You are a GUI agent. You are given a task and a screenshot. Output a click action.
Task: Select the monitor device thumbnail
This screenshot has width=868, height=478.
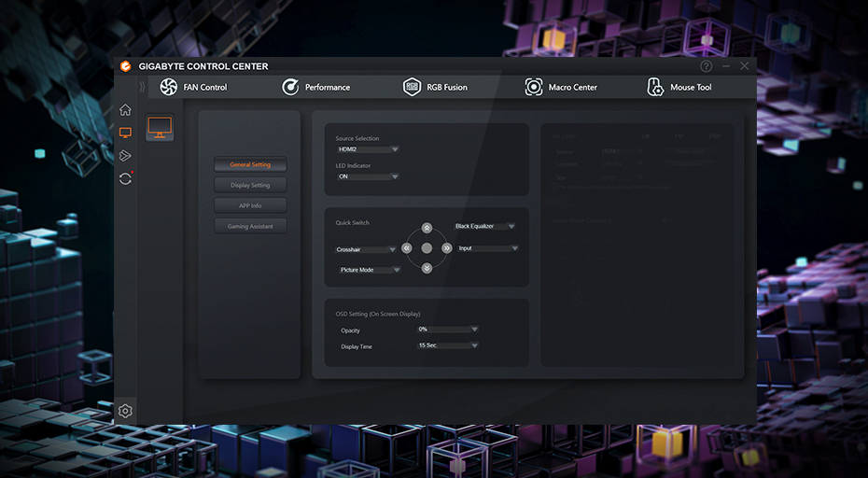tap(160, 128)
